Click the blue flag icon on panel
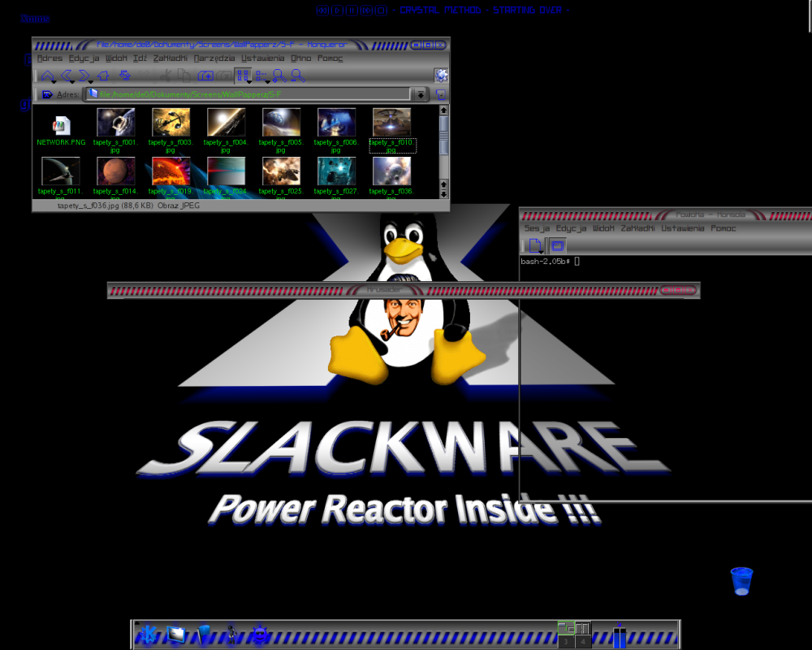 tap(204, 634)
